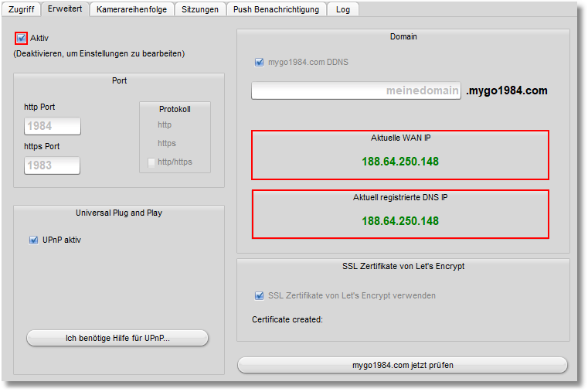The height and width of the screenshot is (392, 588).
Task: Enable the http/https protocol checkbox
Action: tap(151, 162)
